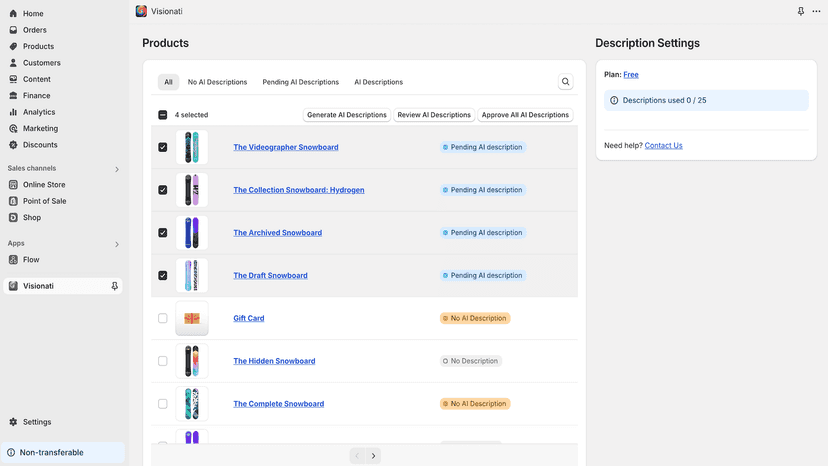
Task: Open Analytics in the sidebar menu
Action: pyautogui.click(x=39, y=112)
